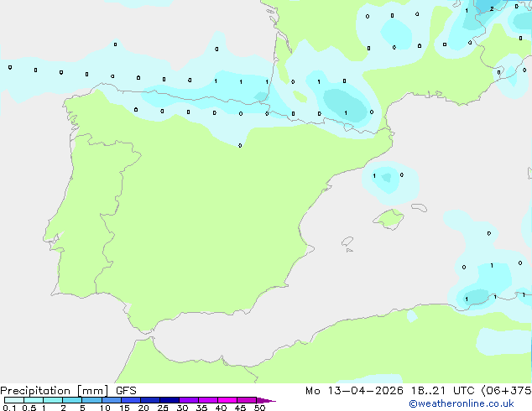
Task: Click the '50' legend scale label
Action: click(259, 408)
